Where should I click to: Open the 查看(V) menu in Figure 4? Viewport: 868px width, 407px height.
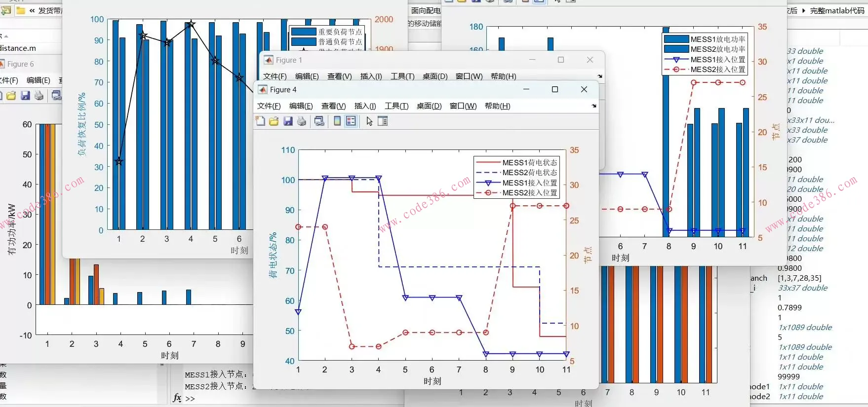[333, 106]
